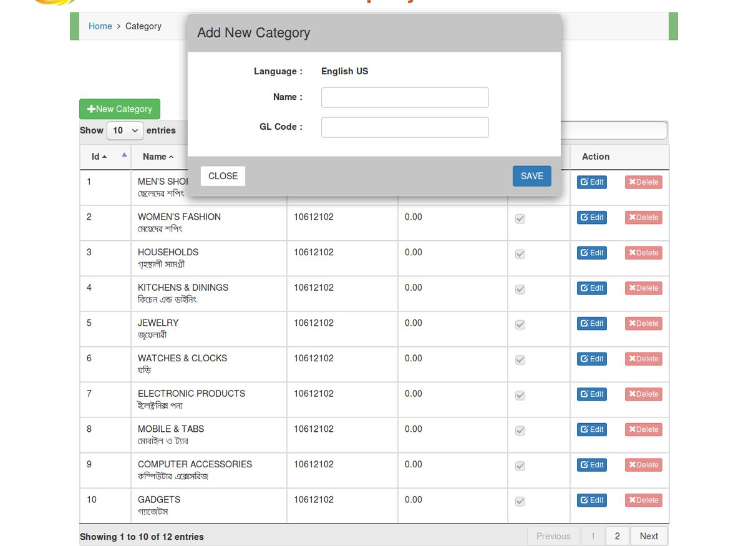Image resolution: width=756 pixels, height=546 pixels.
Task: Edit the WATCHES & CLOCKS category
Action: (x=591, y=359)
